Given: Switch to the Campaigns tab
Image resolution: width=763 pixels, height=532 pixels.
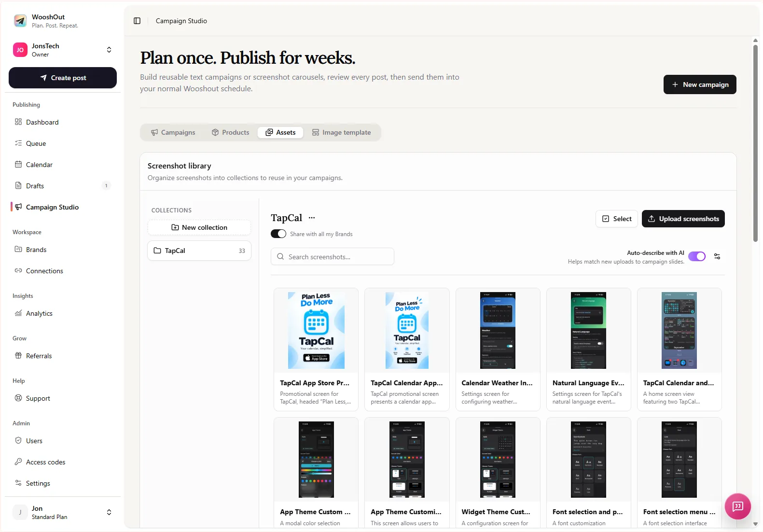Looking at the screenshot, I should (173, 132).
